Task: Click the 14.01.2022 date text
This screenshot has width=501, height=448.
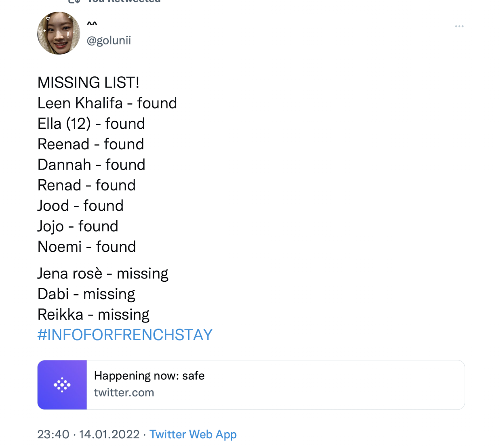Action: [x=109, y=434]
